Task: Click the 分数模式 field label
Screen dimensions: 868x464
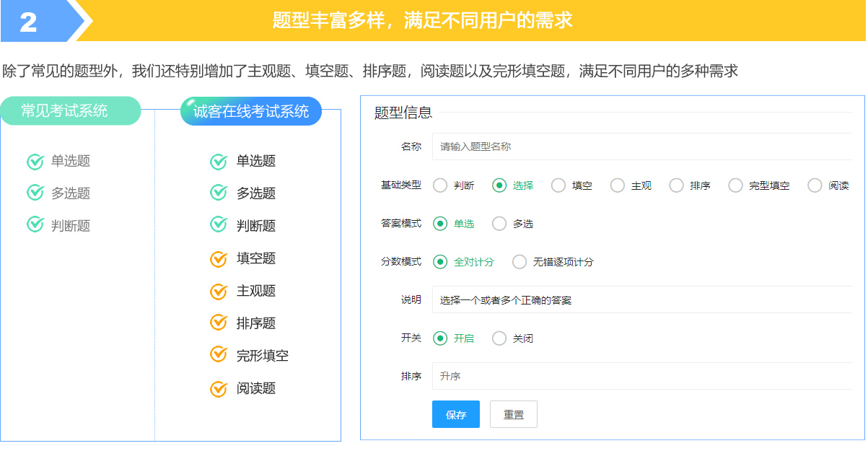Action: pyautogui.click(x=401, y=262)
